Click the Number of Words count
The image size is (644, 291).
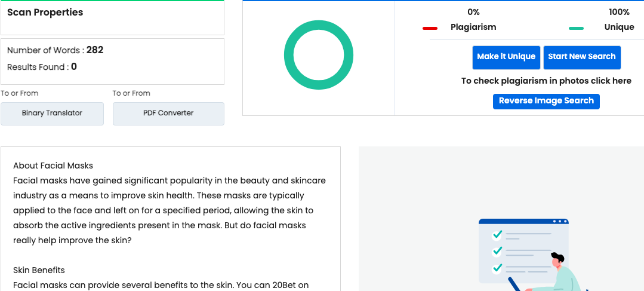coord(95,50)
